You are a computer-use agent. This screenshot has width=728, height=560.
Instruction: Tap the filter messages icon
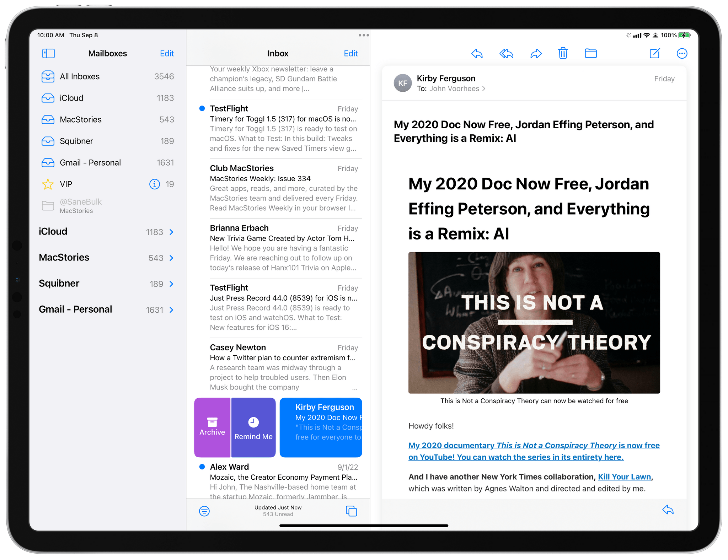204,511
